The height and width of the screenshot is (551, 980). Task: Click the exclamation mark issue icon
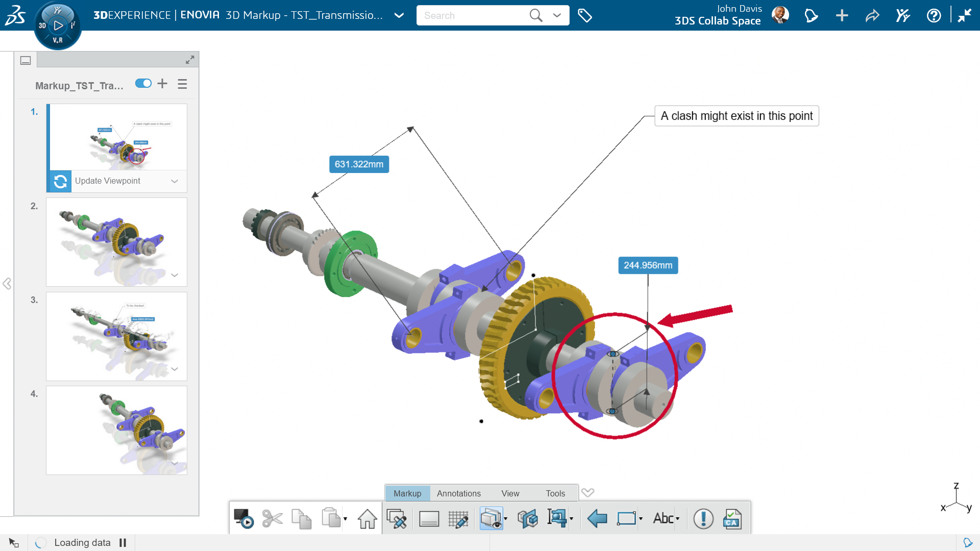(703, 519)
